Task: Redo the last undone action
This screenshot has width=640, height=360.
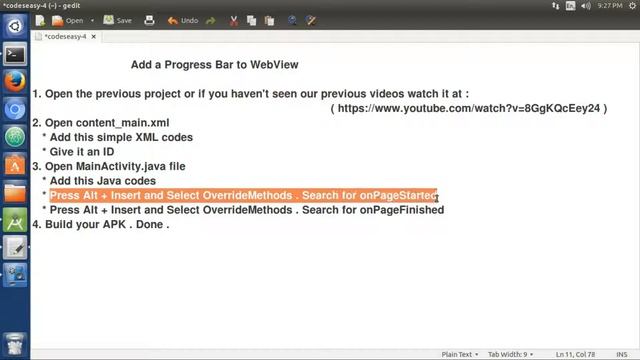Action: point(211,20)
